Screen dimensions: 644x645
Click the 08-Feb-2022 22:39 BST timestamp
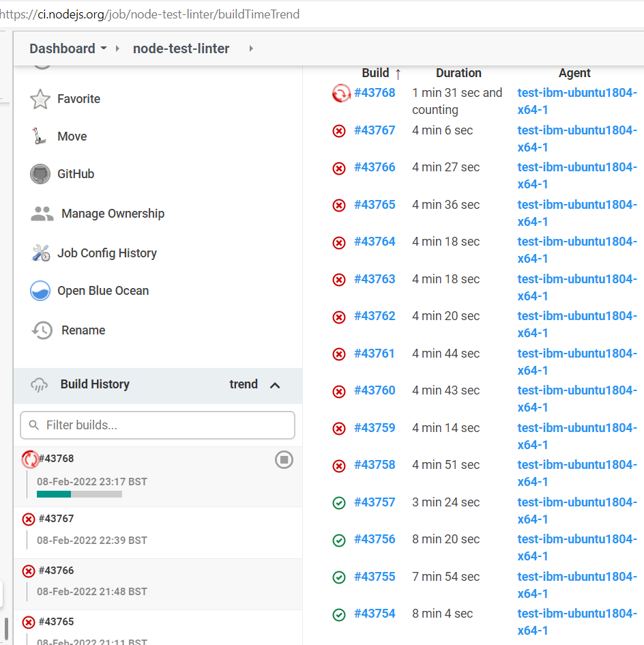91,541
